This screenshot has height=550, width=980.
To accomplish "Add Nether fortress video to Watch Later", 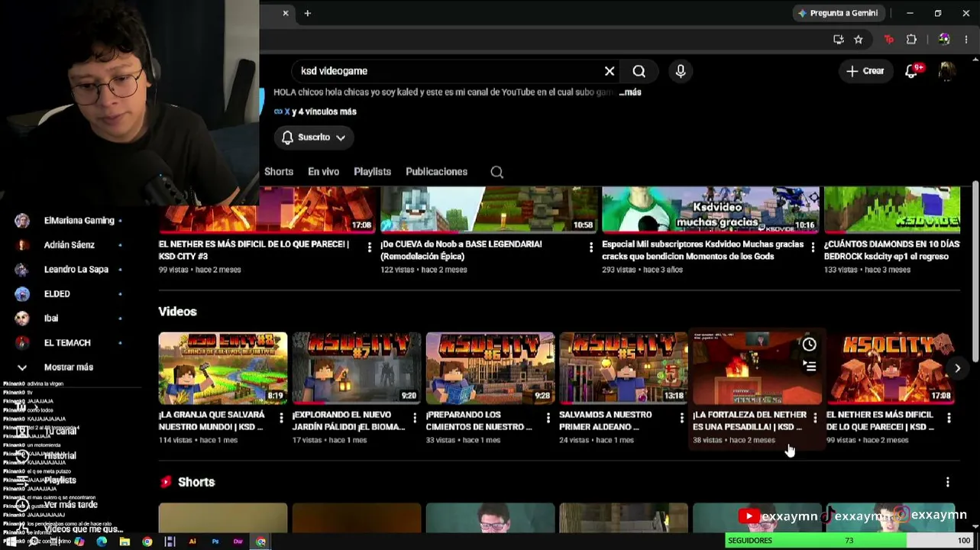I will tap(809, 345).
